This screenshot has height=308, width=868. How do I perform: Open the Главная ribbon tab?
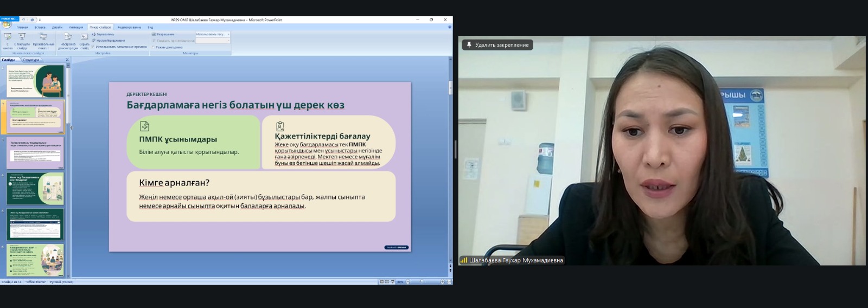[22, 27]
